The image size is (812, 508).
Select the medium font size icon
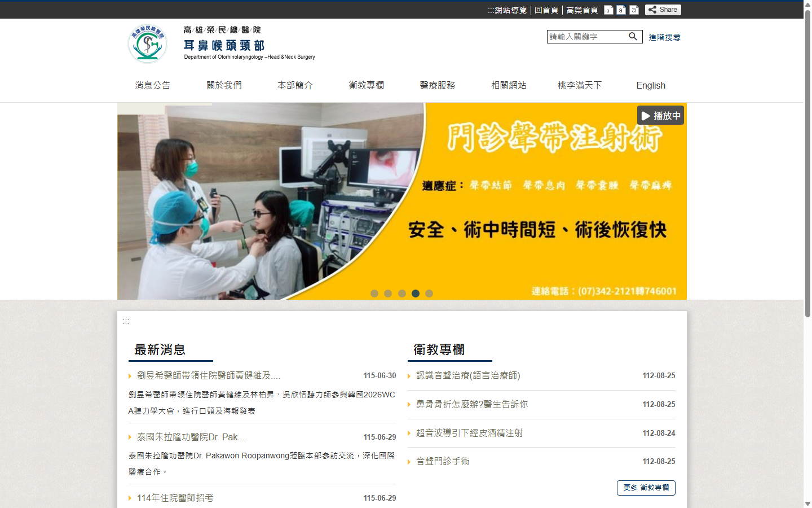[x=621, y=10]
